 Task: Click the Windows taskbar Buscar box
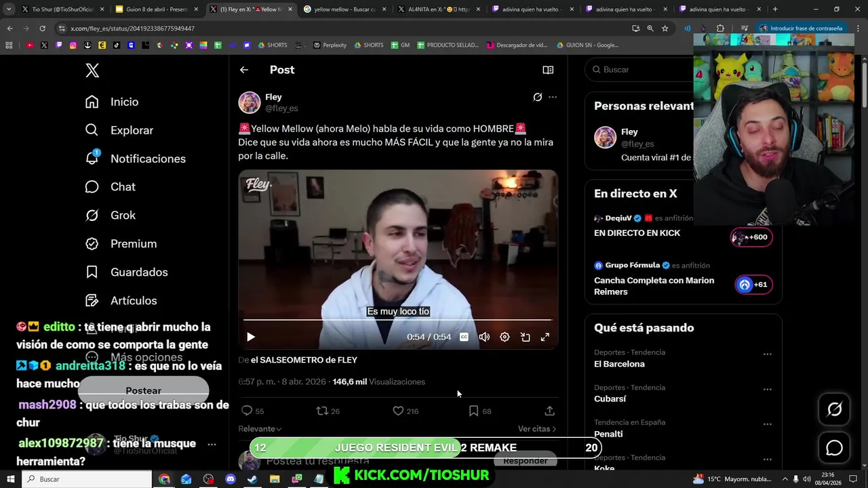[87, 479]
